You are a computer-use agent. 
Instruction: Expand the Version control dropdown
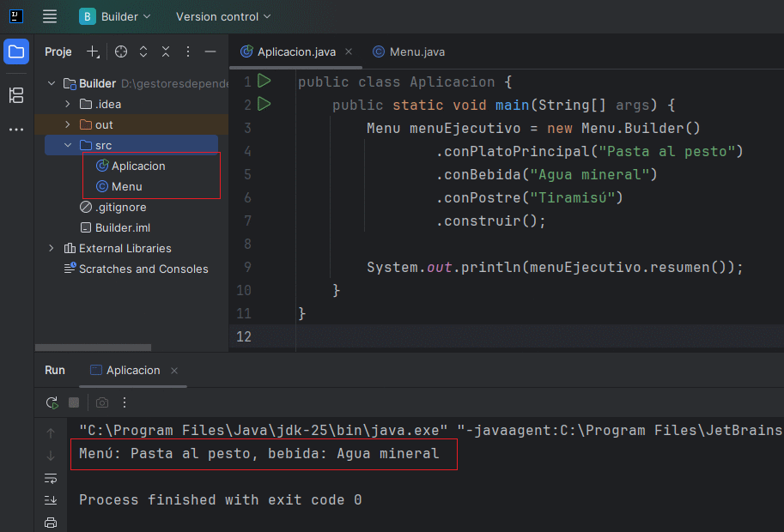tap(223, 16)
